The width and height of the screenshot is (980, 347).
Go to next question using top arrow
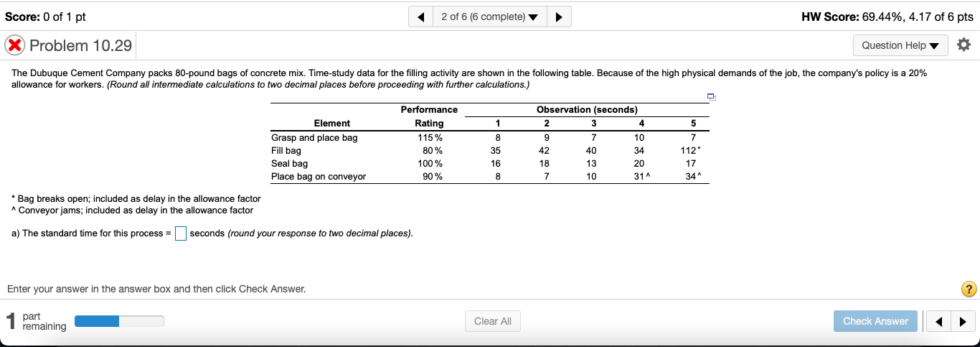[x=560, y=17]
